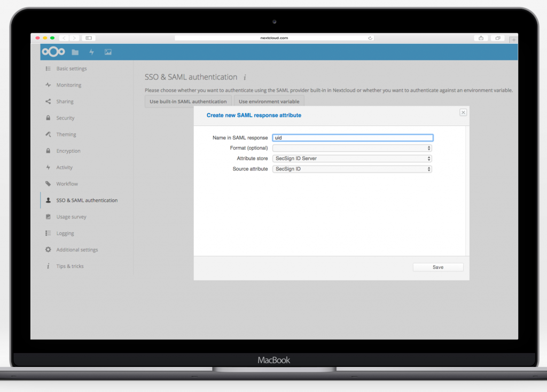Click the info icon beside SSO & SAML authentication
Screen dimensions: 547x392
click(x=245, y=77)
